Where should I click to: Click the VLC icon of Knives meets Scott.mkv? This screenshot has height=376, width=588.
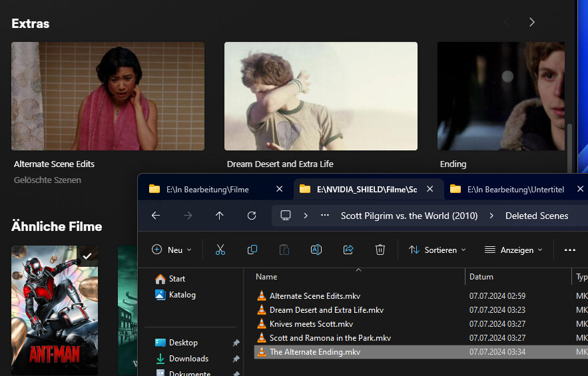tap(262, 324)
